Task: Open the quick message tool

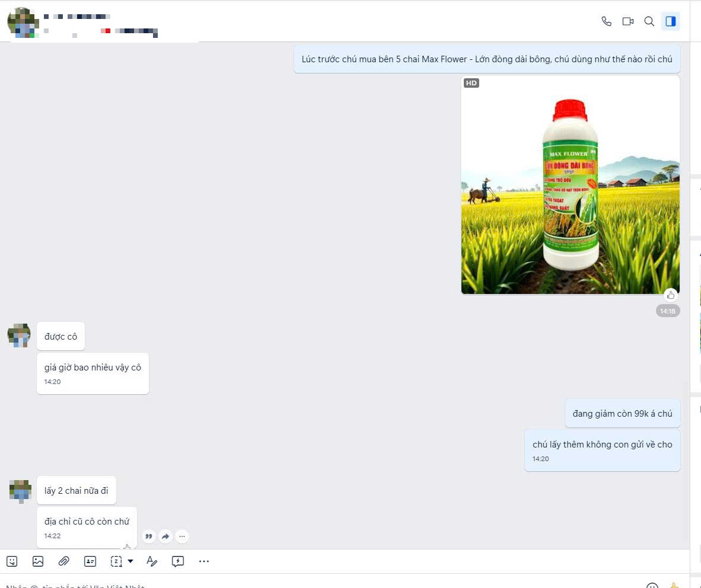Action: [x=177, y=561]
